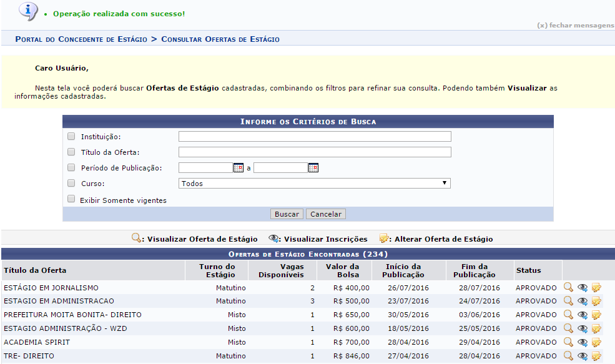Click the Buscar button

pos(287,214)
